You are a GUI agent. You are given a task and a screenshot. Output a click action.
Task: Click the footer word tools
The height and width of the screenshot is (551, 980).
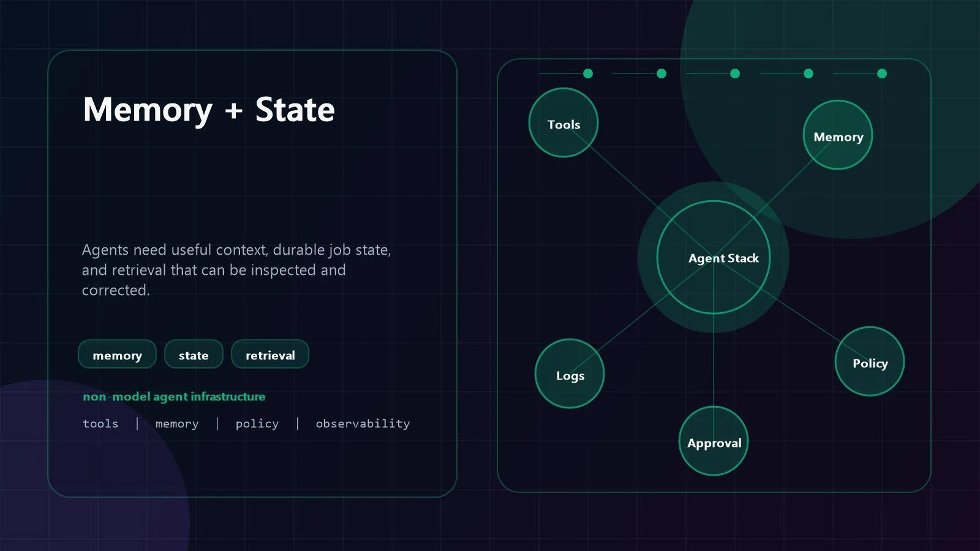[100, 424]
